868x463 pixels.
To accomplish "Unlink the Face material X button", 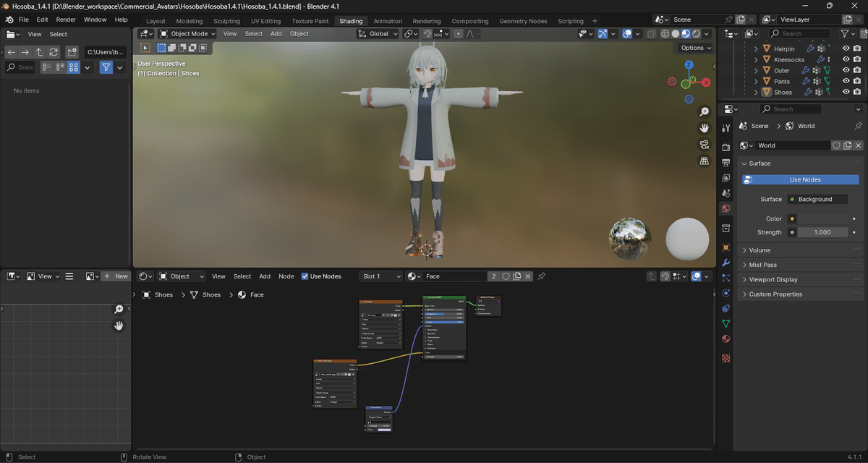I will click(x=529, y=276).
